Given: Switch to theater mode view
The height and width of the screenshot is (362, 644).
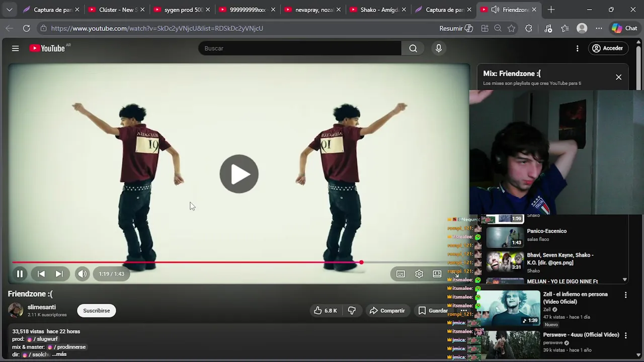Looking at the screenshot, I should 437,274.
